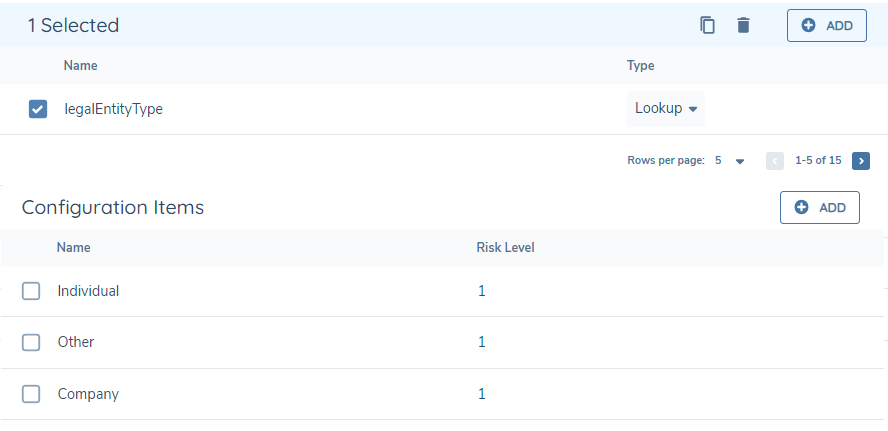Screen dimensions: 888x431
Task: Sort by the Risk Level column header
Action: (505, 247)
